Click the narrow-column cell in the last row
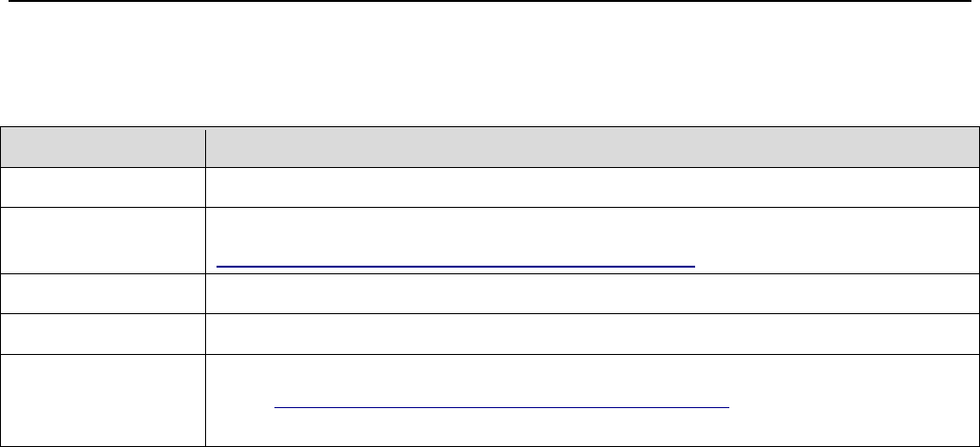This screenshot has height=447, width=980. tap(103, 400)
